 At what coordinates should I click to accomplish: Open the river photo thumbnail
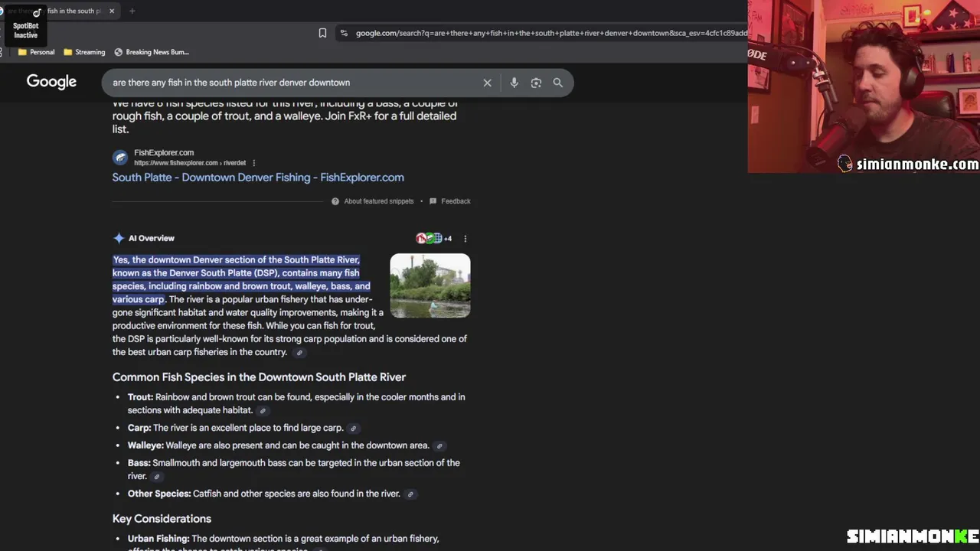430,285
